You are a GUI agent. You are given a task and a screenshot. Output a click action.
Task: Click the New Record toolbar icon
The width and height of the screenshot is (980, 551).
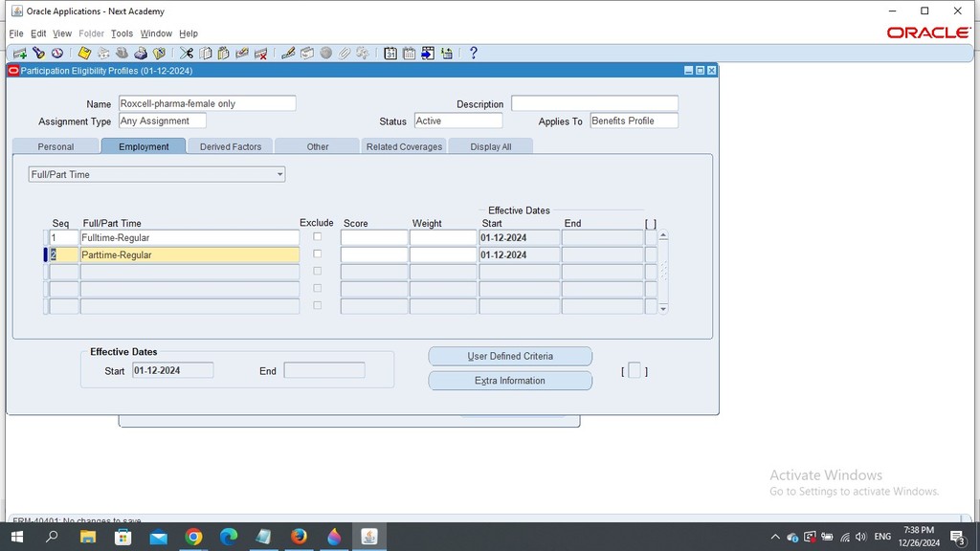(x=20, y=54)
